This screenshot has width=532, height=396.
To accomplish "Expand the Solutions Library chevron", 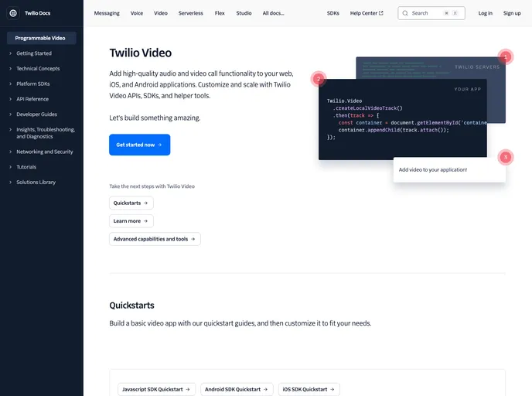I will click(x=10, y=183).
